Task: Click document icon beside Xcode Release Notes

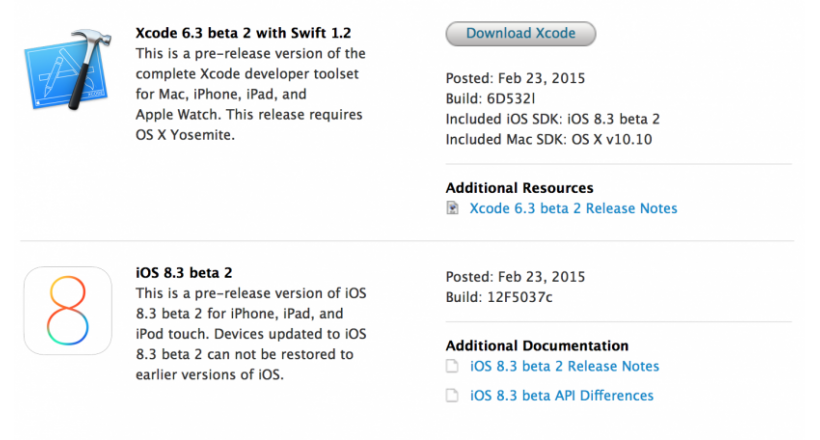Action: tap(453, 209)
